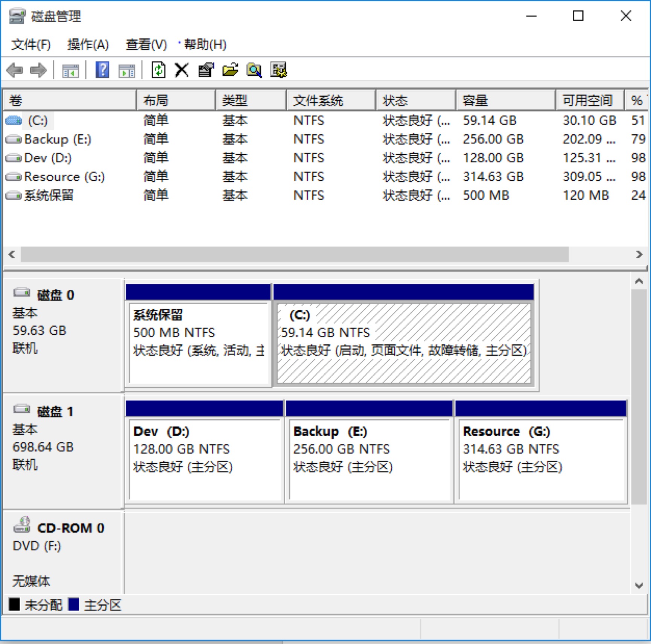Click the left arrow of horizontal scrollbar
The height and width of the screenshot is (644, 651).
click(x=12, y=254)
